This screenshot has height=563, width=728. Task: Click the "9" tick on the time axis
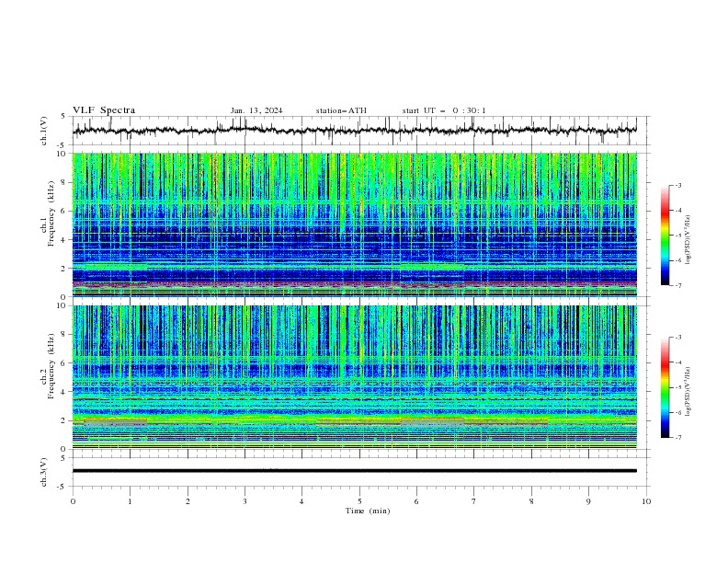coord(588,501)
